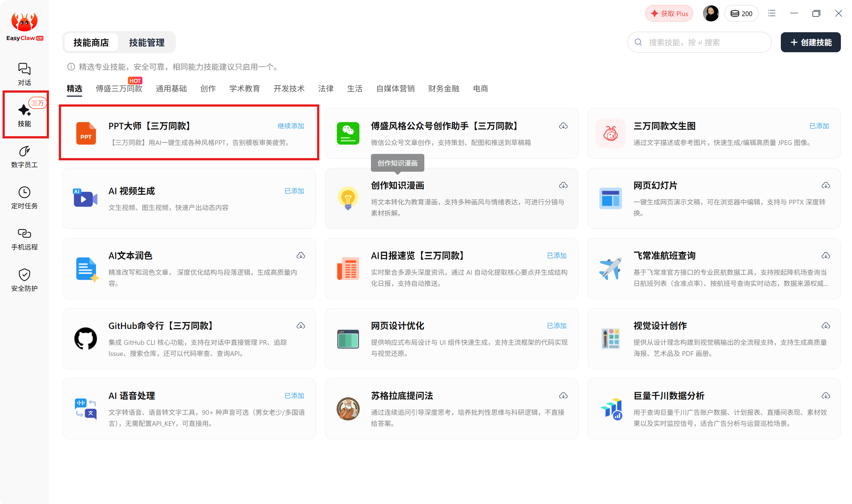Select the 开发技术 category tab
This screenshot has width=852, height=504.
(289, 89)
